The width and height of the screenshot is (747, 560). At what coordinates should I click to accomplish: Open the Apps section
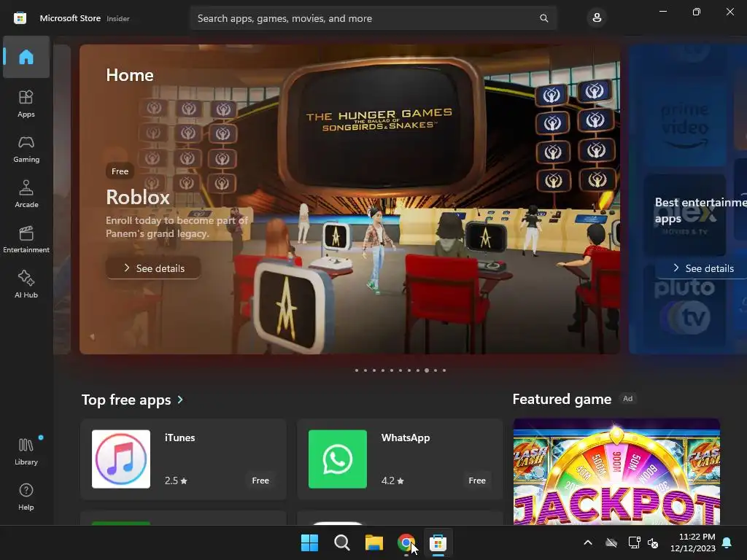26,104
